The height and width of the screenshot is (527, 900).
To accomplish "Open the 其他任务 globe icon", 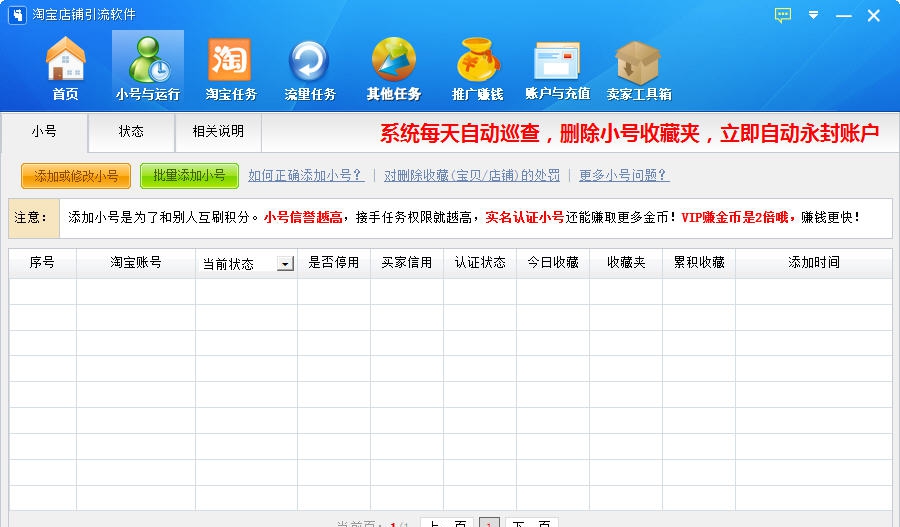I will click(394, 68).
